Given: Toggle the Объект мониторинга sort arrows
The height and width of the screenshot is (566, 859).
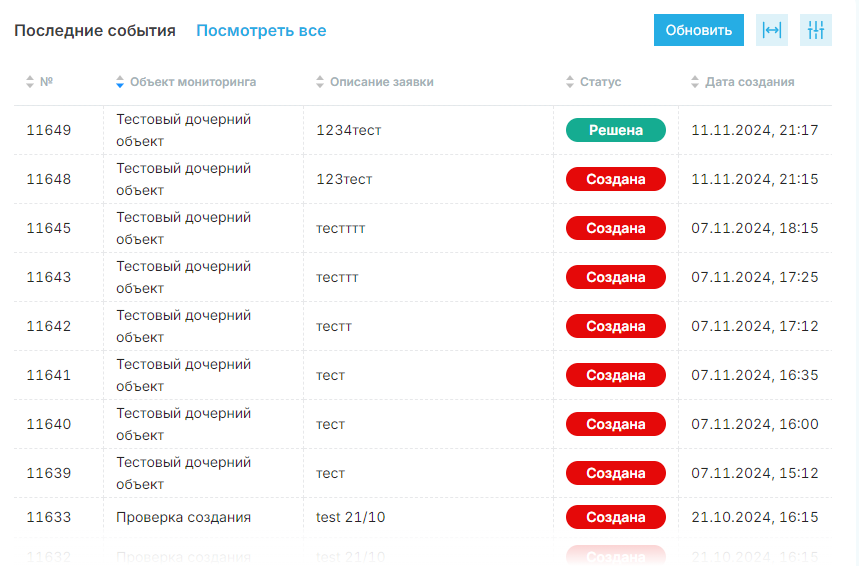Looking at the screenshot, I should (x=120, y=82).
